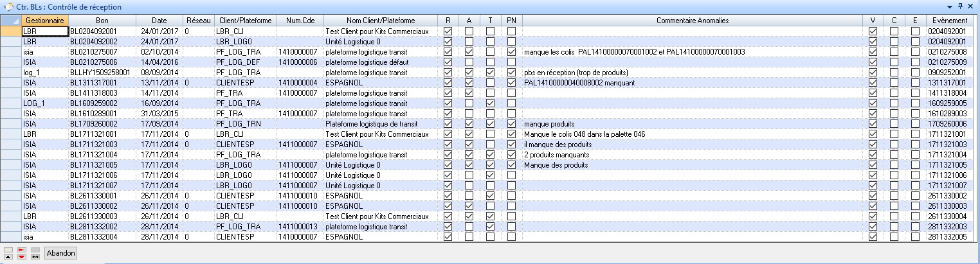The width and height of the screenshot is (980, 264).
Task: Click the blank beige button at bottom left
Action: [8, 249]
